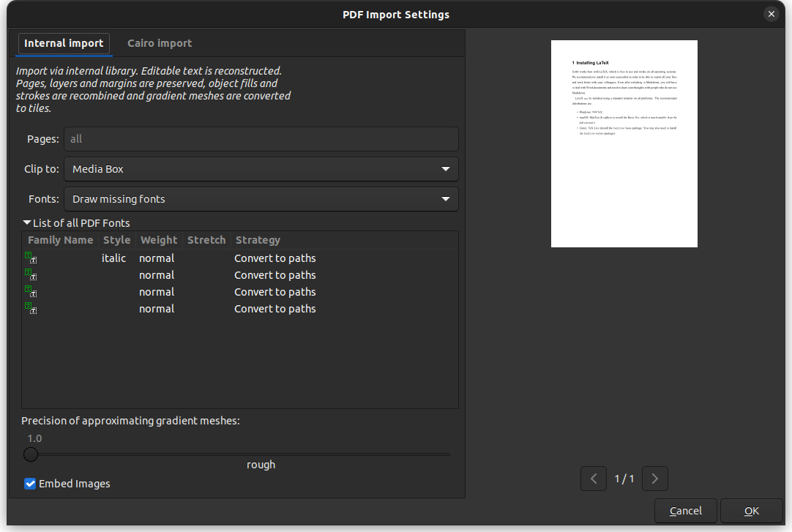This screenshot has width=792, height=532.
Task: Click the next page arrow under the preview
Action: click(654, 478)
